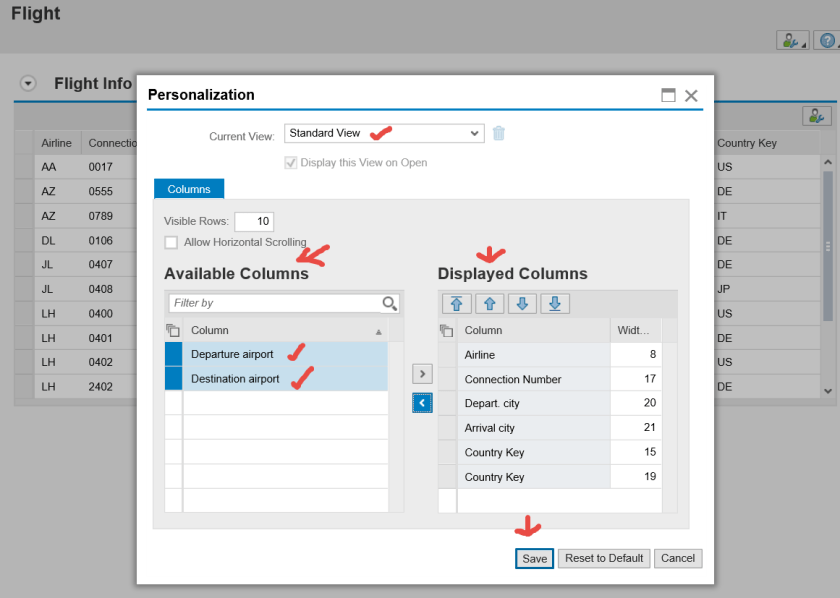This screenshot has width=840, height=598.
Task: Move selected column down one position
Action: click(522, 304)
